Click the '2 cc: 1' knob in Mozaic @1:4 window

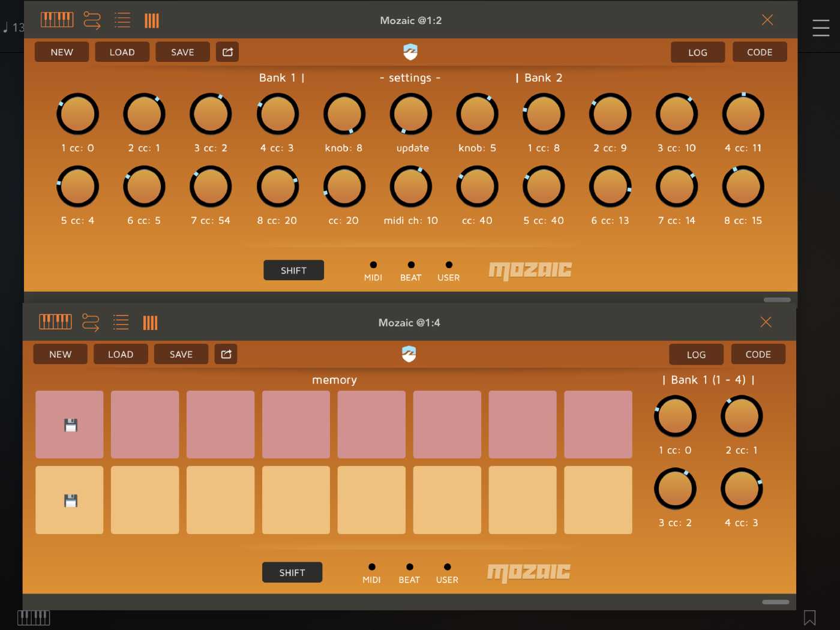pos(742,416)
